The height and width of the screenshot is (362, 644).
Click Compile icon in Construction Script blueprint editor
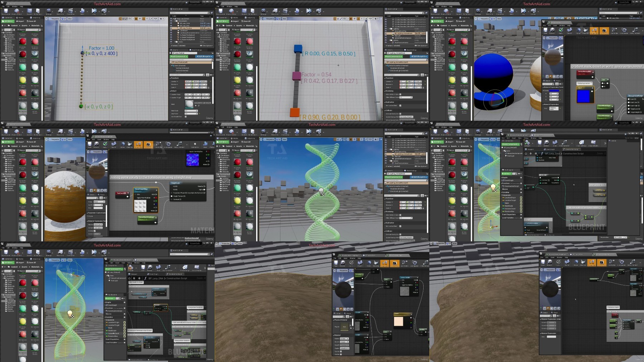(x=527, y=143)
